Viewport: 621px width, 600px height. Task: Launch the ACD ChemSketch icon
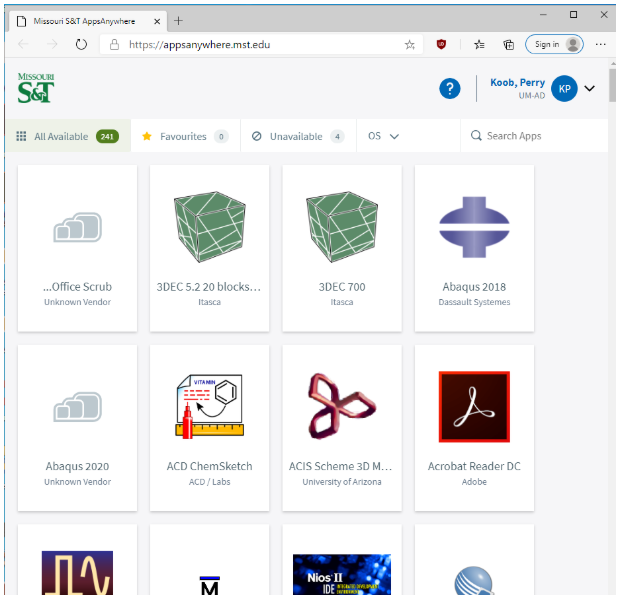(x=210, y=407)
